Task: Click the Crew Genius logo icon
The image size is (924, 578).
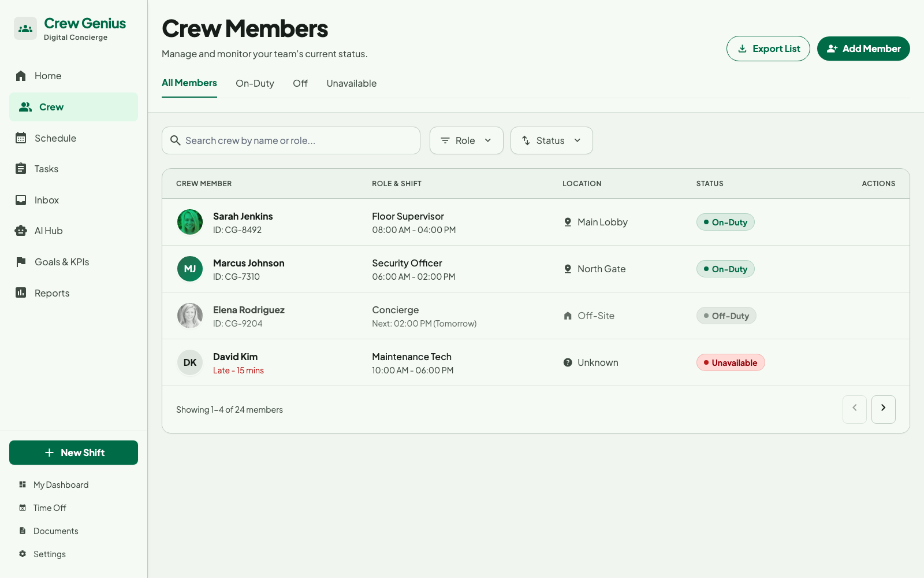Action: point(25,28)
